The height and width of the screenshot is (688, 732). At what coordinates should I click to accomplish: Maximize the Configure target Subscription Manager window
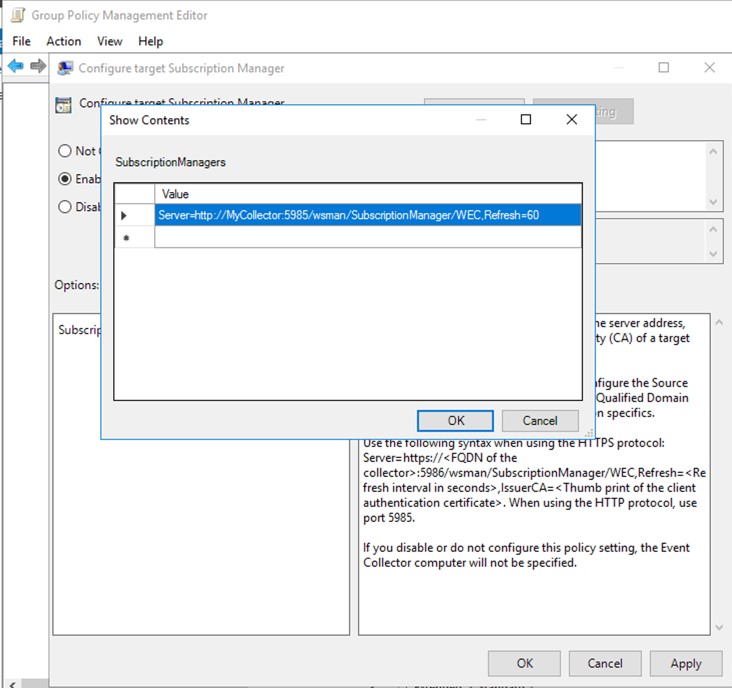click(664, 68)
